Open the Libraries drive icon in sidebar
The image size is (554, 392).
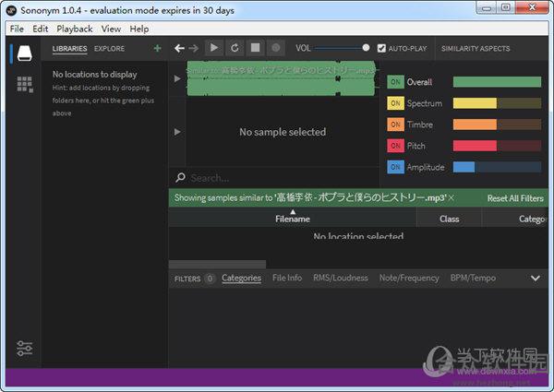click(x=25, y=53)
